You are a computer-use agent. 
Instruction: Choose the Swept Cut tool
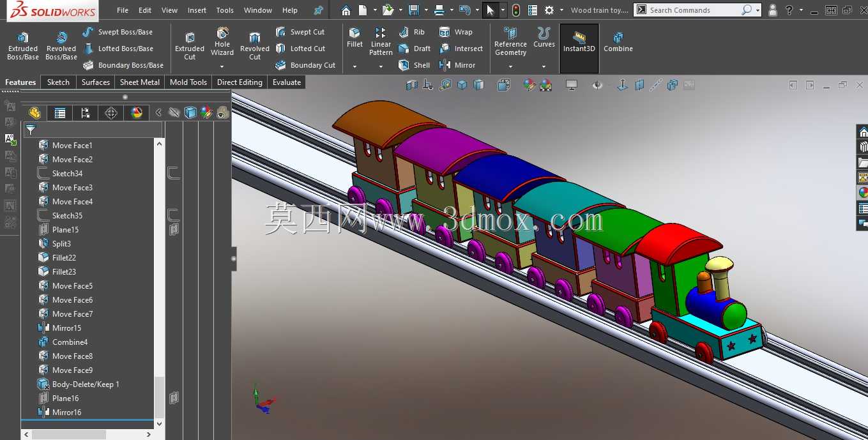pos(300,32)
